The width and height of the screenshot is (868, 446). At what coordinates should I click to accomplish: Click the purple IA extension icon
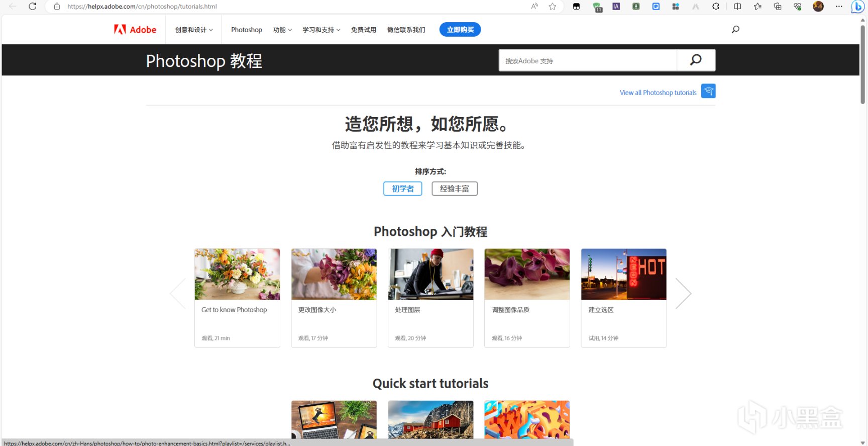[x=616, y=7]
